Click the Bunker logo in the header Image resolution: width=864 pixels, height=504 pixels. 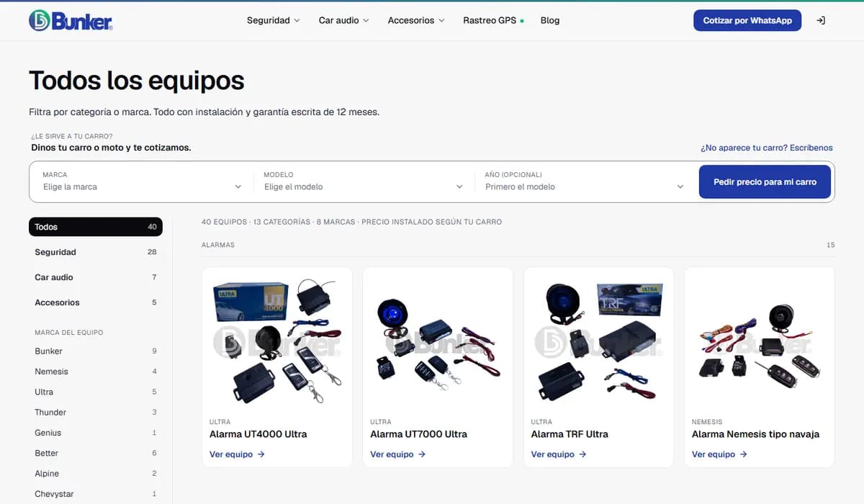71,20
